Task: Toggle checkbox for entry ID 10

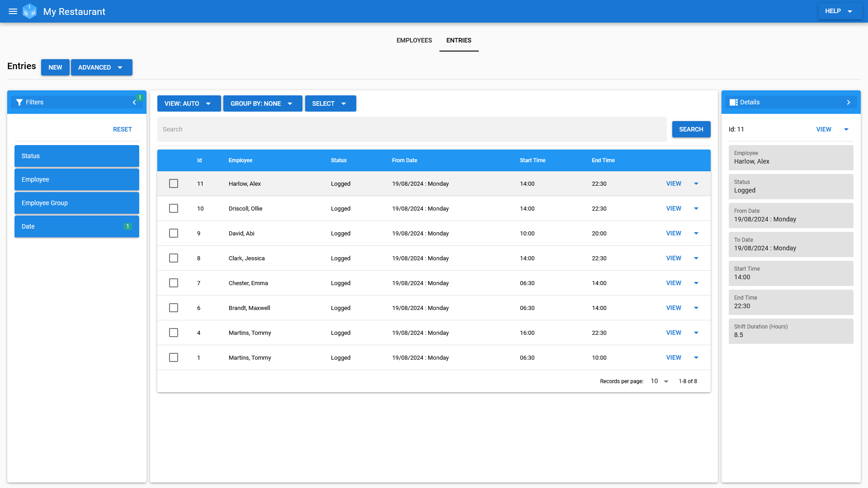Action: click(x=173, y=208)
